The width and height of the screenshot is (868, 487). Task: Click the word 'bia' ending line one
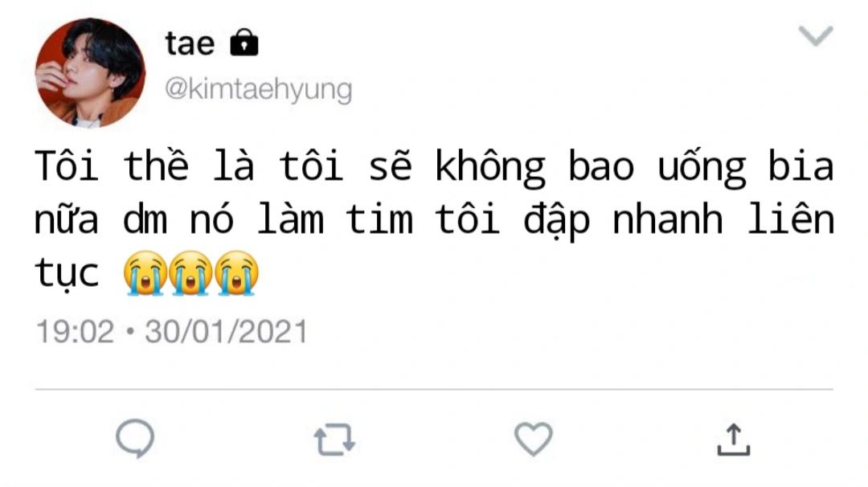801,166
